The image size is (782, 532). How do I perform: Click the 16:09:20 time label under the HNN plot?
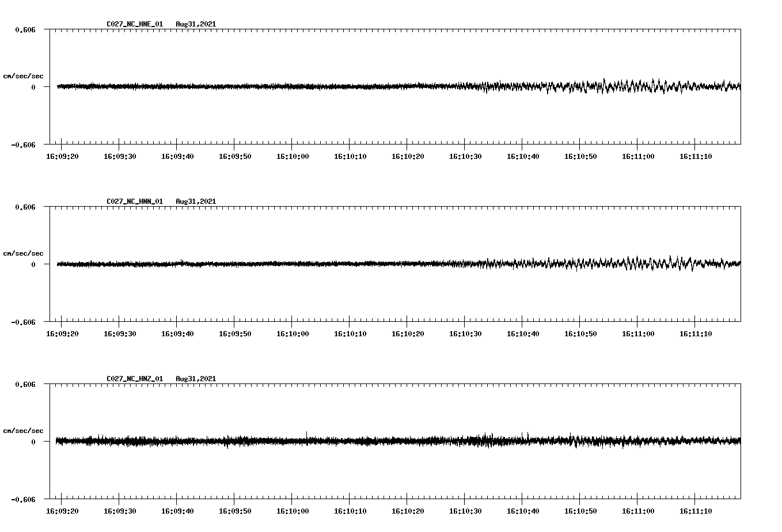pyautogui.click(x=62, y=334)
